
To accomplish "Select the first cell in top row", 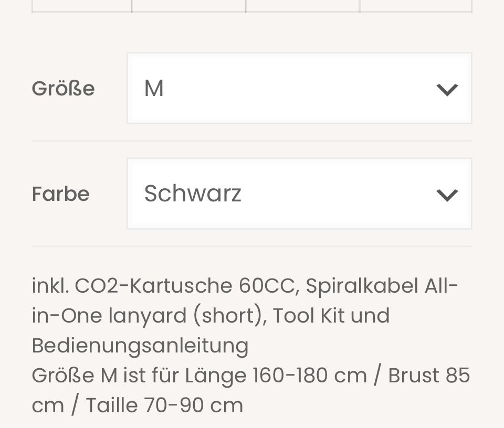I will click(x=81, y=5).
